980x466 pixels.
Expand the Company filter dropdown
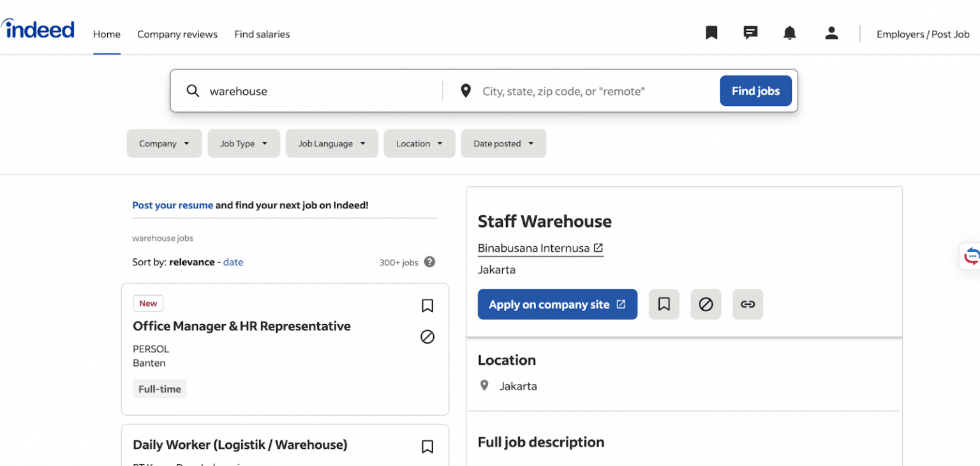(164, 144)
